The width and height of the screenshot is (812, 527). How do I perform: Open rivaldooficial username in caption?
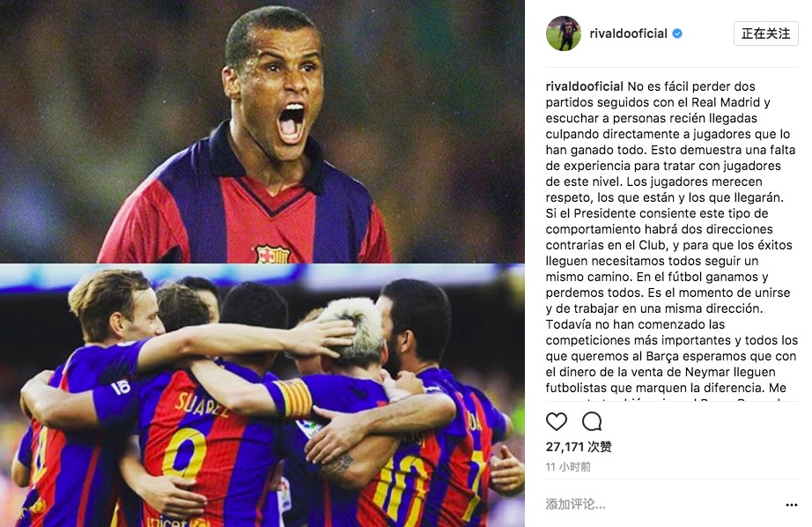(584, 86)
